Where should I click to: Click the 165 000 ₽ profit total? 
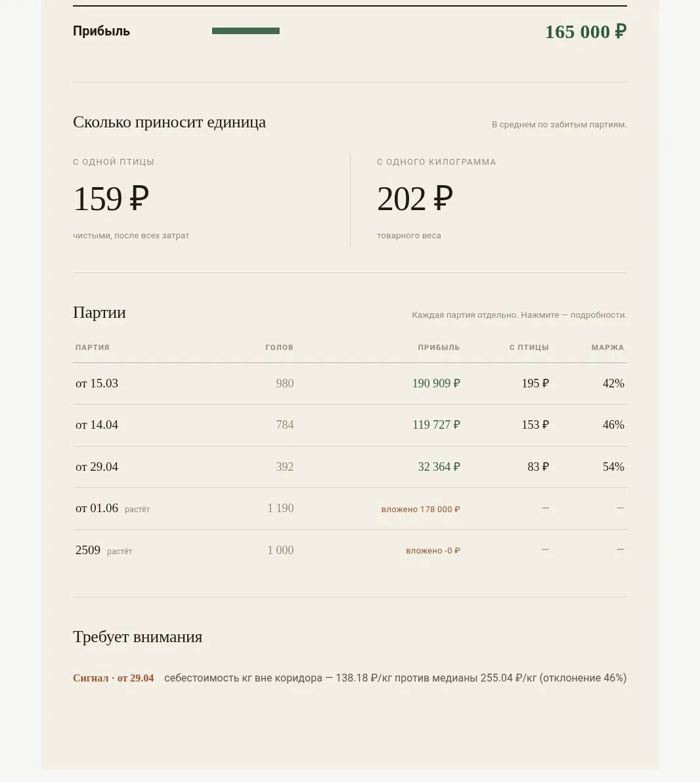click(586, 32)
